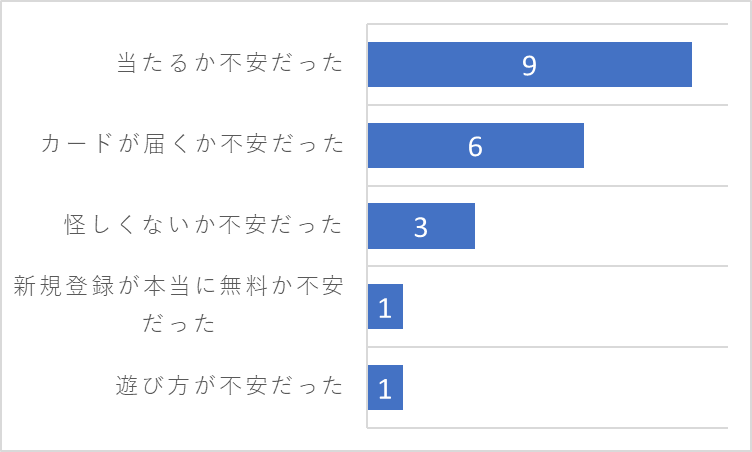Select the 新規登録 bar showing 1

pos(385,307)
